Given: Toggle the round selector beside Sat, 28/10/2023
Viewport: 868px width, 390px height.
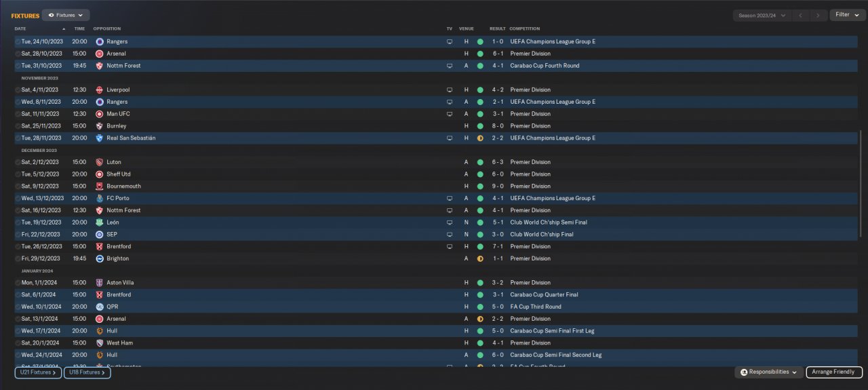Looking at the screenshot, I should (18, 54).
